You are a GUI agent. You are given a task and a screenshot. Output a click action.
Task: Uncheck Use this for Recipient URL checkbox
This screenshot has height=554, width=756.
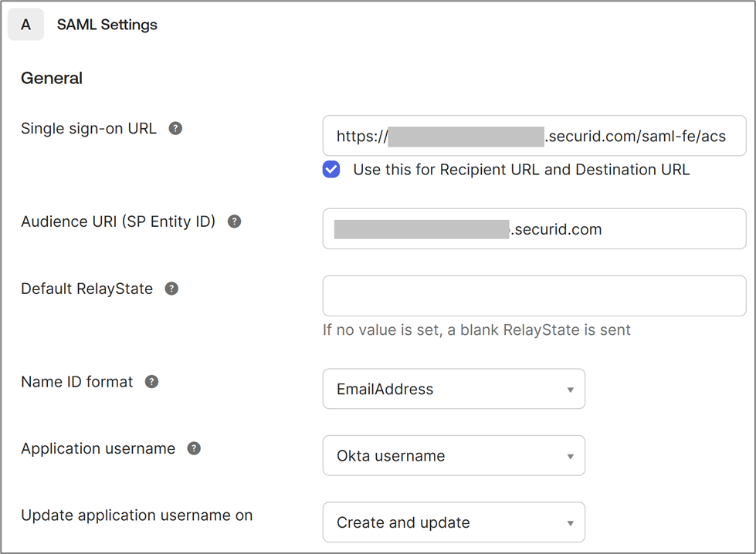331,170
